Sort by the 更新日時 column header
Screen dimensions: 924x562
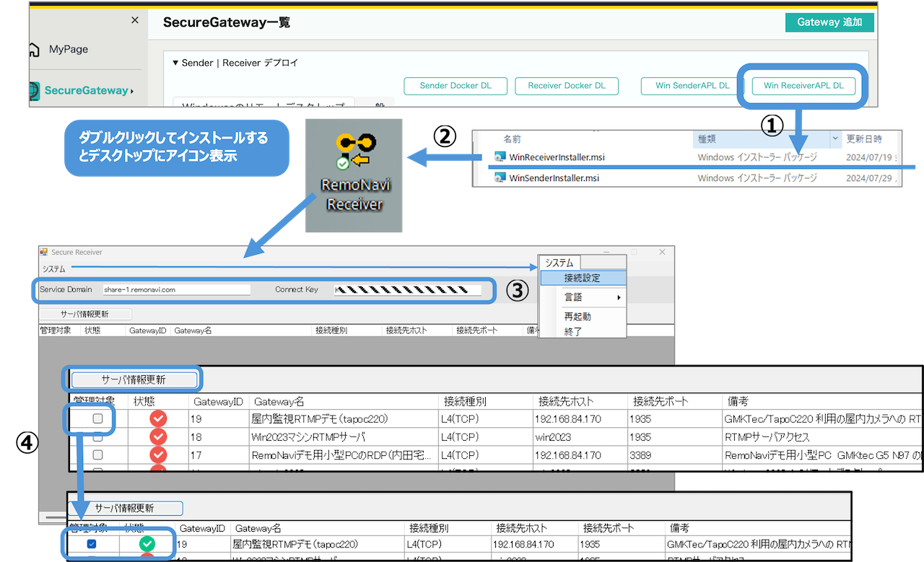863,139
